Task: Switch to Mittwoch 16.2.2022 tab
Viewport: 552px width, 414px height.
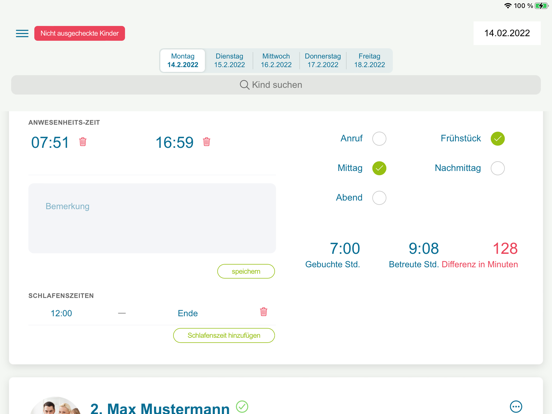Action: click(276, 61)
